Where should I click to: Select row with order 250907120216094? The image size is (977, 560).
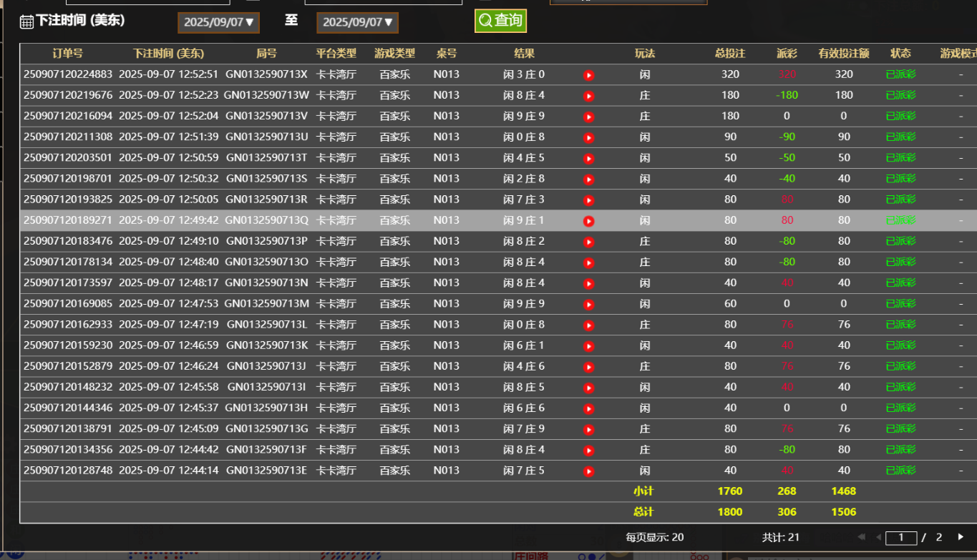(68, 116)
